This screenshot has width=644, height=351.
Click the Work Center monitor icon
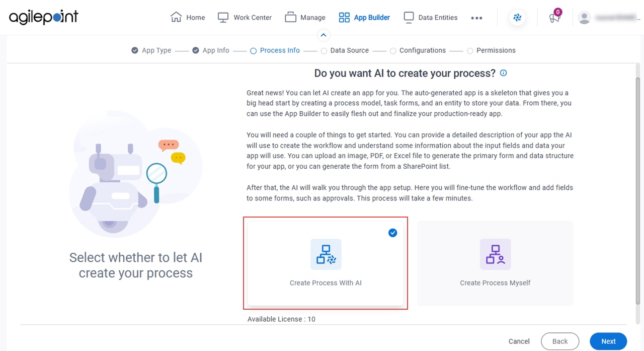tap(223, 17)
